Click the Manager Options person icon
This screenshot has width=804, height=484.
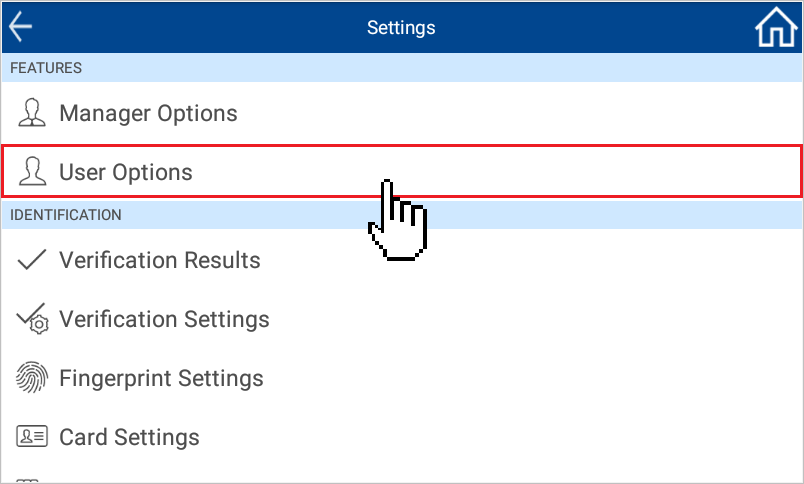pos(32,113)
